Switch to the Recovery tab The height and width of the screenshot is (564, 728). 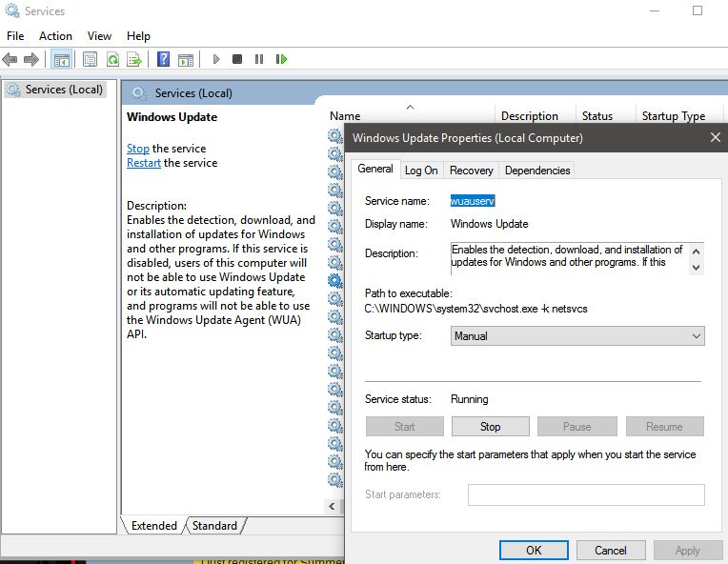coord(472,171)
